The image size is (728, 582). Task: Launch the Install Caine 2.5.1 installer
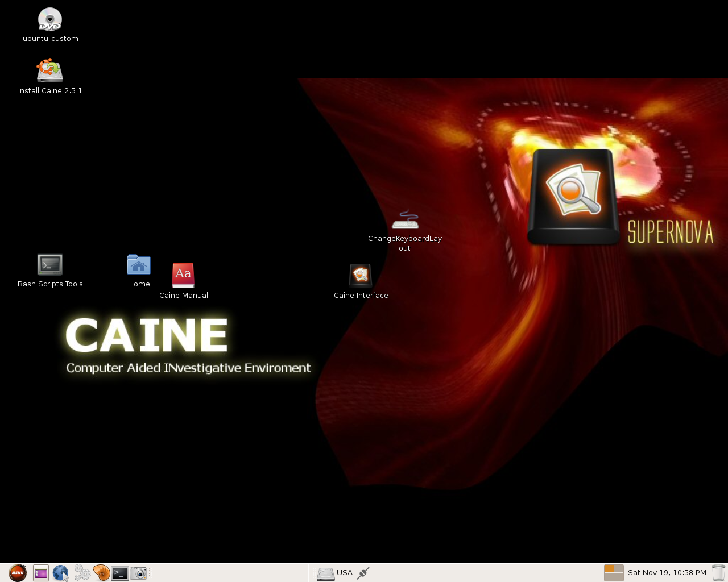[x=50, y=70]
